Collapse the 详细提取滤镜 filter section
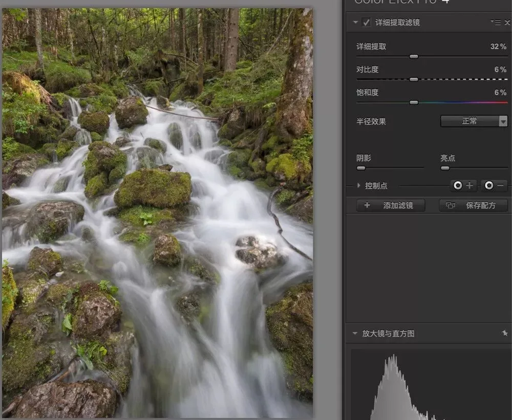The height and width of the screenshot is (420, 512). click(355, 22)
